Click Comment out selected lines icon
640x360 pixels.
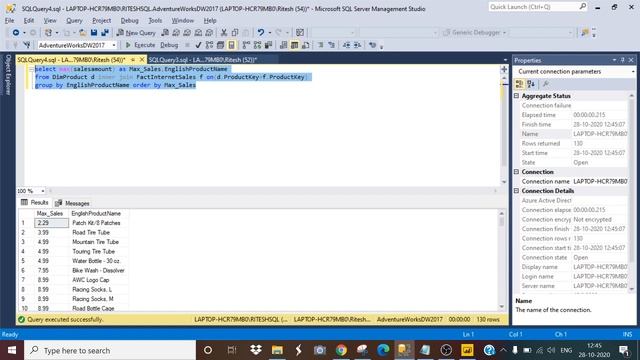321,45
